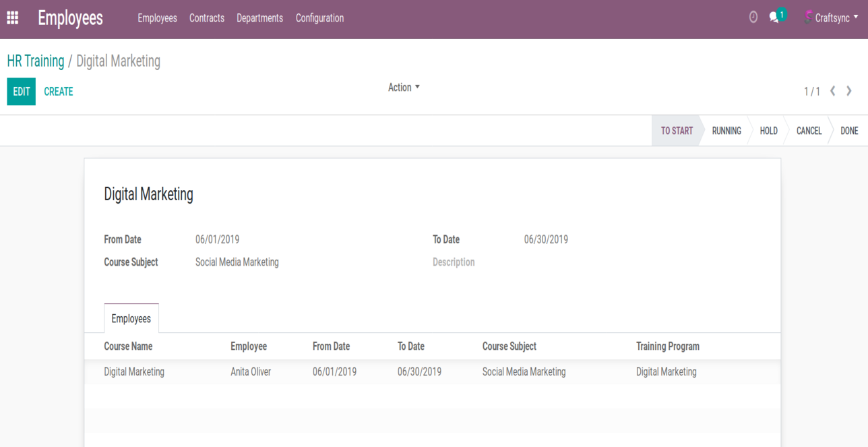
Task: Open the apps grid menu icon
Action: pos(12,18)
